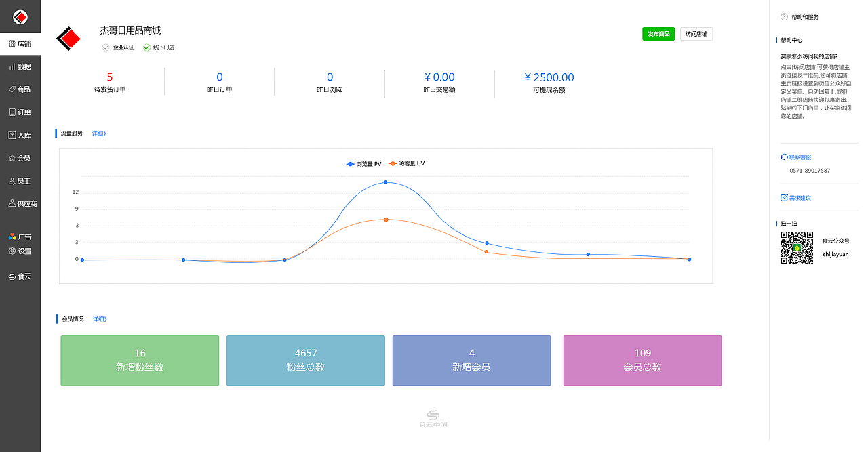This screenshot has width=868, height=452.
Task: Select the 店铺 (shop) sidebar tab
Action: pyautogui.click(x=20, y=44)
